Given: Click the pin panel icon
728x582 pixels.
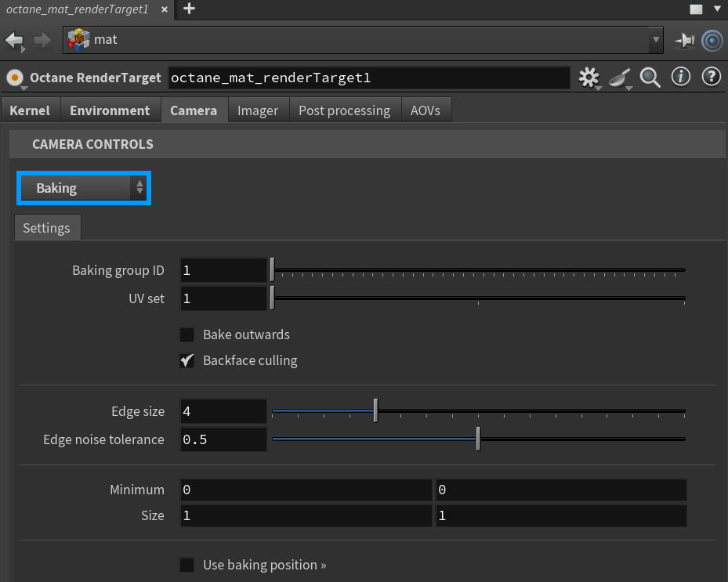Looking at the screenshot, I should [x=684, y=40].
